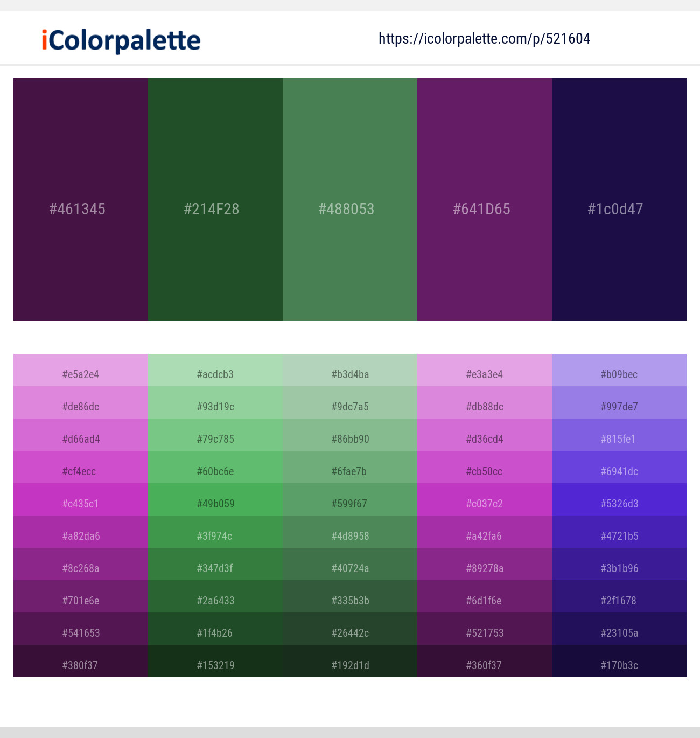Open the icolorpalette.com/p/521604 URL link

click(x=484, y=39)
